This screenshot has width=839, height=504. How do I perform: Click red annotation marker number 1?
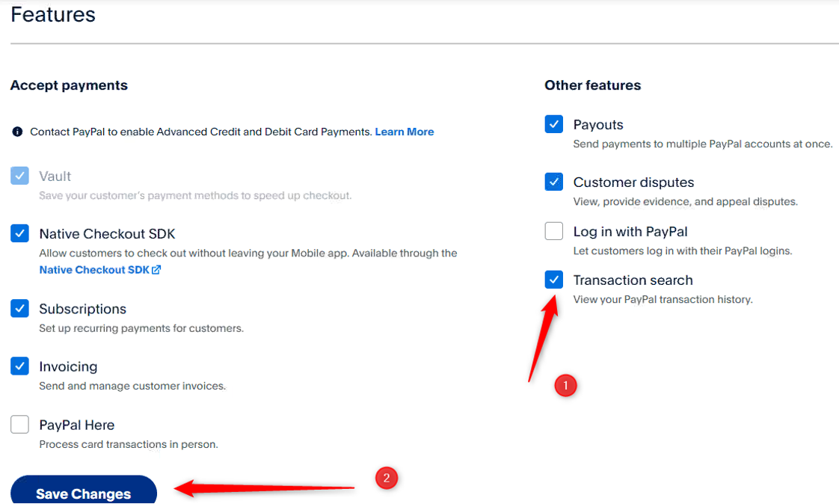click(x=565, y=385)
